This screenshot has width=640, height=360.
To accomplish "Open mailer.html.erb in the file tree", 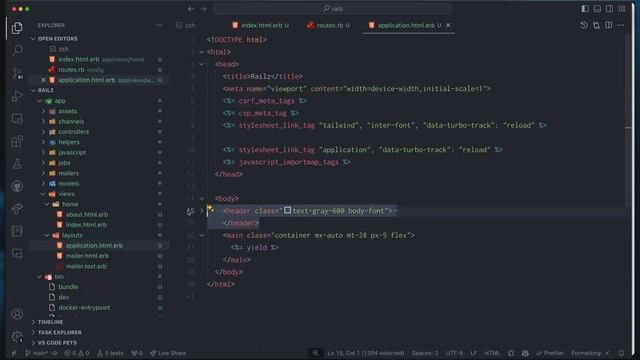I will click(x=87, y=256).
